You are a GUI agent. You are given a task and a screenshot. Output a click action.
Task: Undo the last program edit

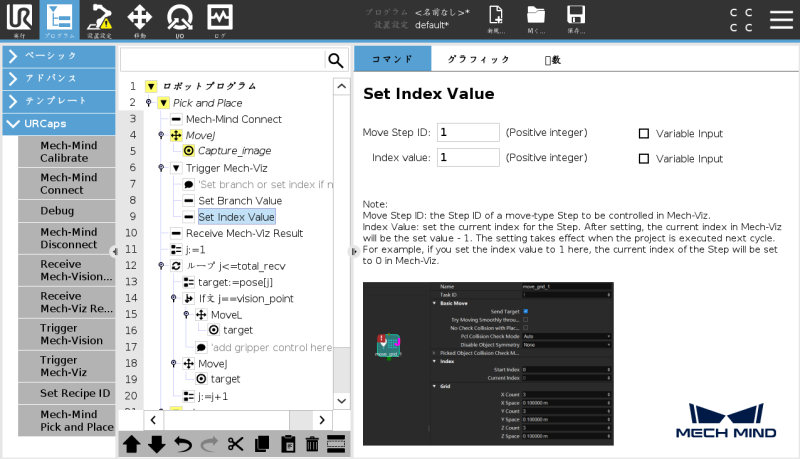click(183, 444)
